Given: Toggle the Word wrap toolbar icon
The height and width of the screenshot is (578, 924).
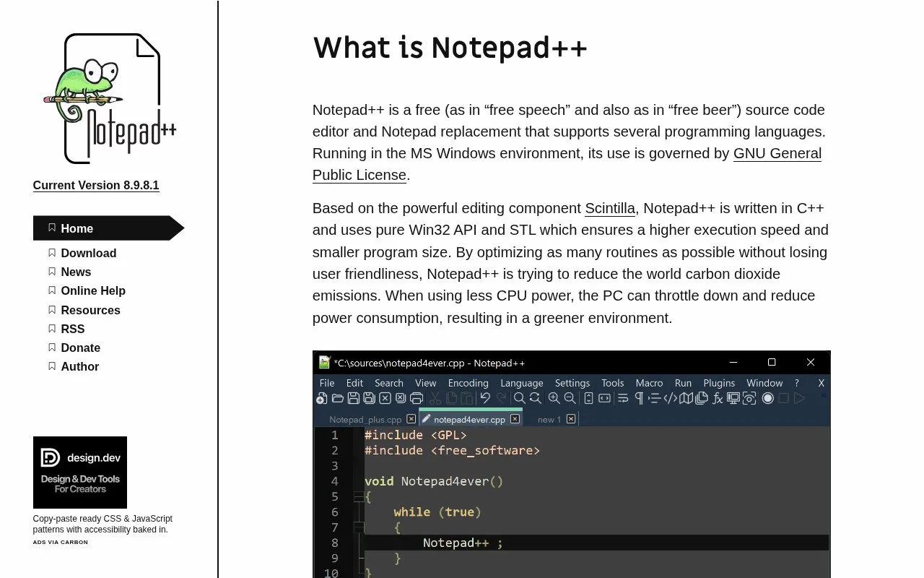Looking at the screenshot, I should point(623,398).
